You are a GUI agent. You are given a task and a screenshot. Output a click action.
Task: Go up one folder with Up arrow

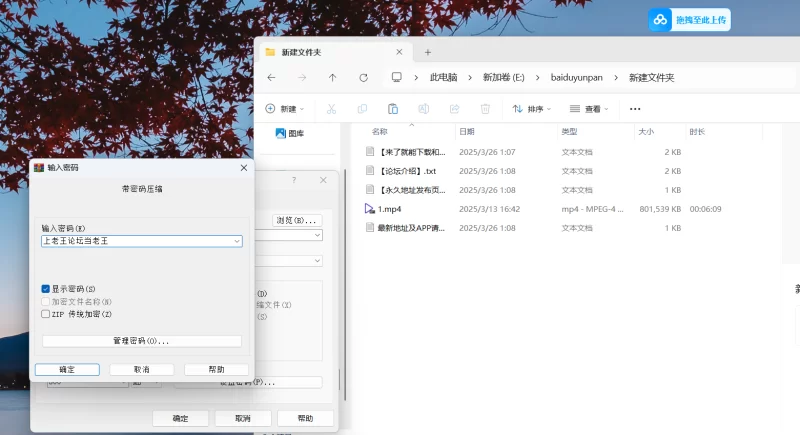[x=333, y=77]
